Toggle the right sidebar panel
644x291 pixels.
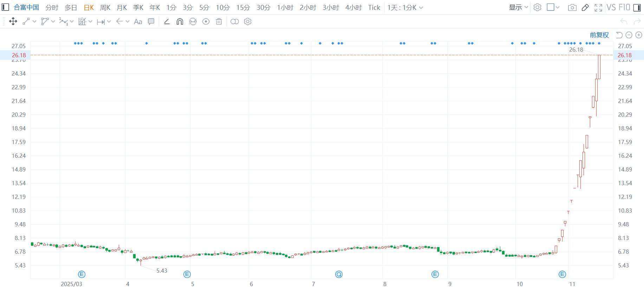(637, 7)
